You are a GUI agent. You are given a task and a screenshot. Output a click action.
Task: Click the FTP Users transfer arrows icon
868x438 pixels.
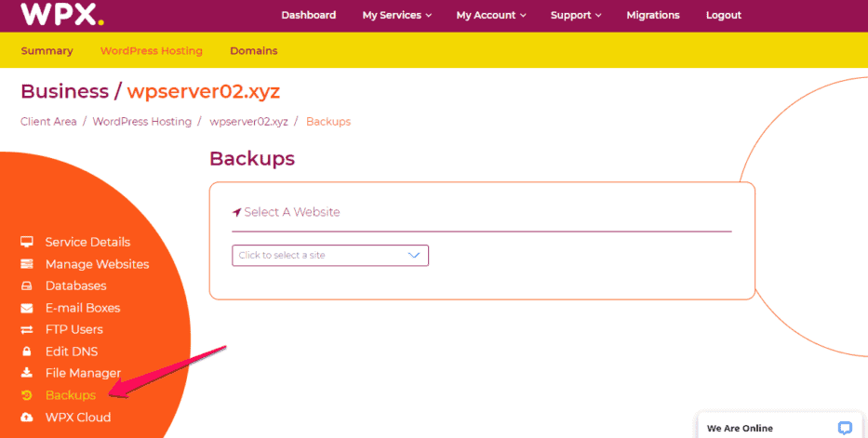(27, 329)
